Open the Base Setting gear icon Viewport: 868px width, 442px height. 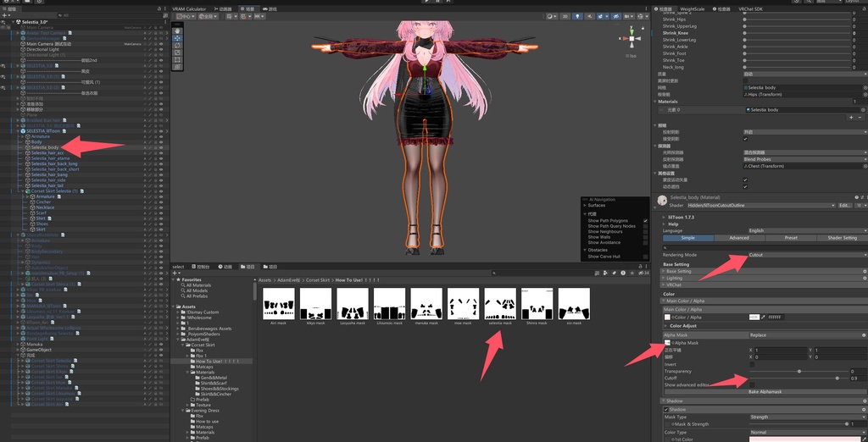click(x=865, y=272)
